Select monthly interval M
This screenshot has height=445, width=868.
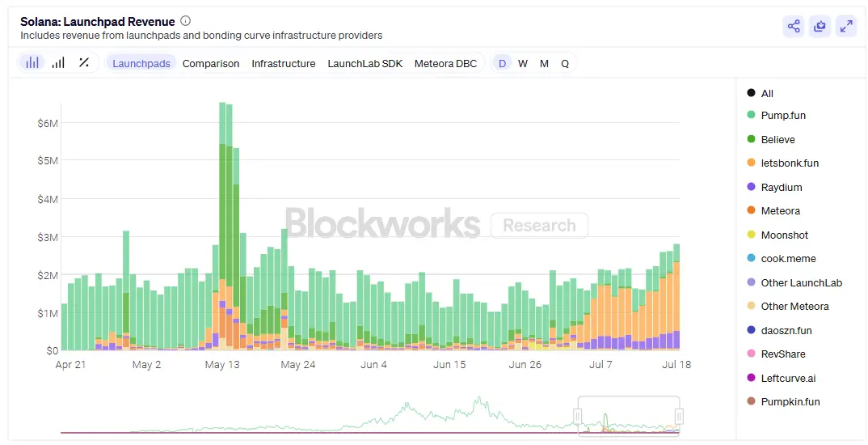pos(544,63)
